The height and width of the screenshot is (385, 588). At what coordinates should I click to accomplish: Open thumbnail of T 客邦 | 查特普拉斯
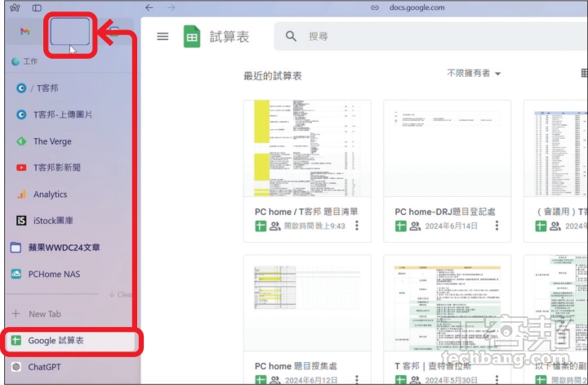[447, 303]
